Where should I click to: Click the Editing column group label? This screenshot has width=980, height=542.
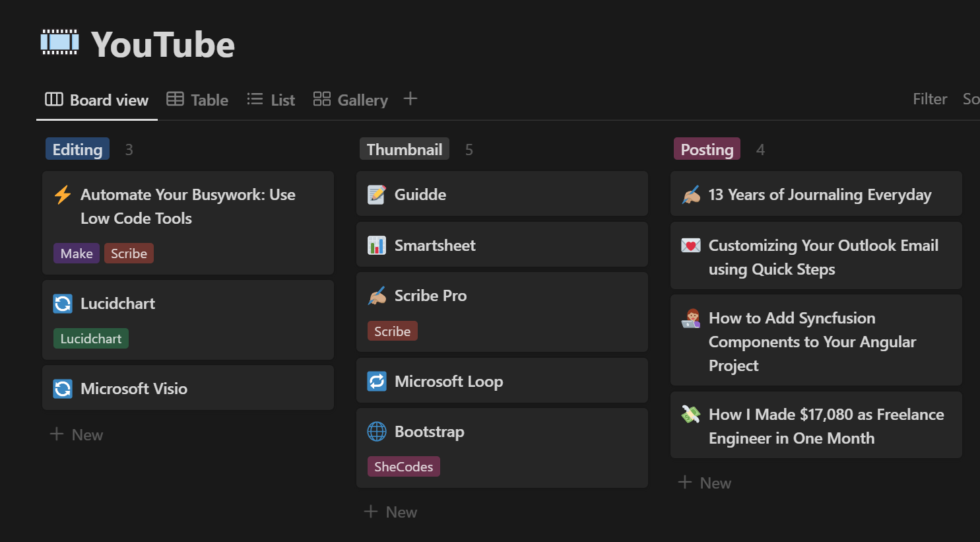pyautogui.click(x=77, y=149)
